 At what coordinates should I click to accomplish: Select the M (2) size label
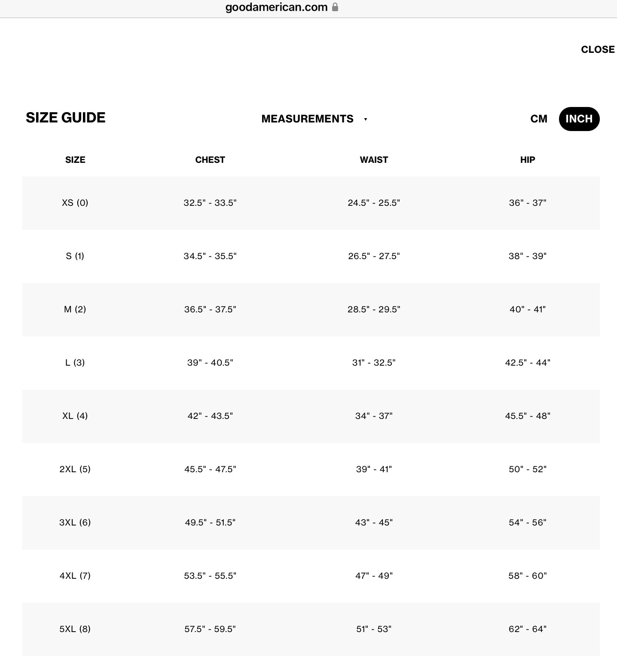75,309
